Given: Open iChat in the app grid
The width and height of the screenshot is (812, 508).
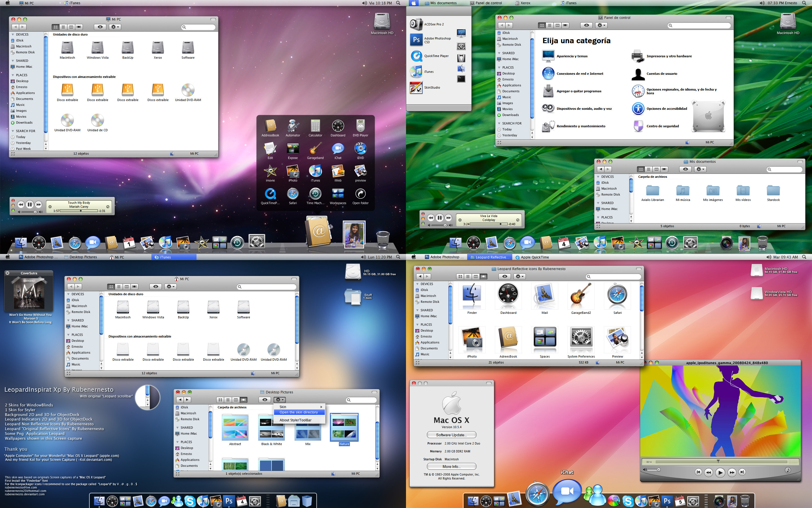Looking at the screenshot, I should tap(337, 149).
